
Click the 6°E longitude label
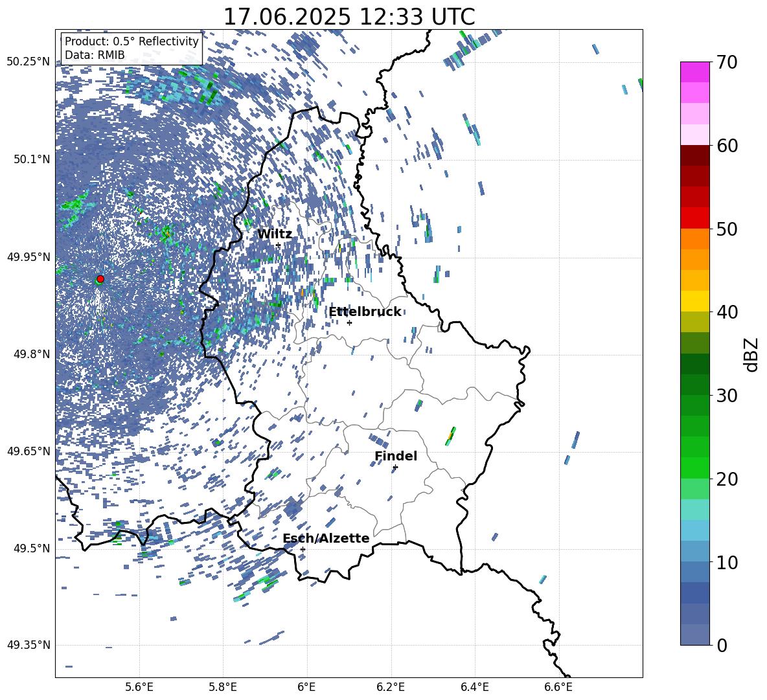306,687
